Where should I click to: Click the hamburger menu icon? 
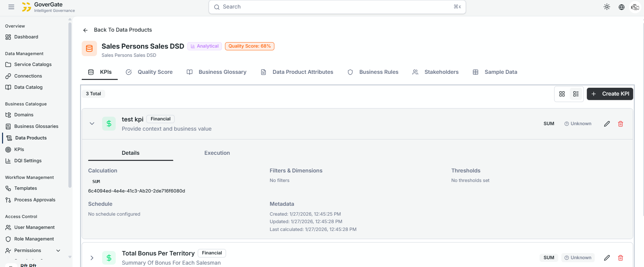coord(11,7)
